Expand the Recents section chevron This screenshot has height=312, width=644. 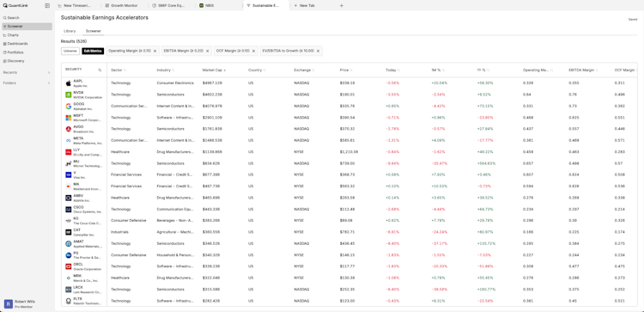[49, 72]
